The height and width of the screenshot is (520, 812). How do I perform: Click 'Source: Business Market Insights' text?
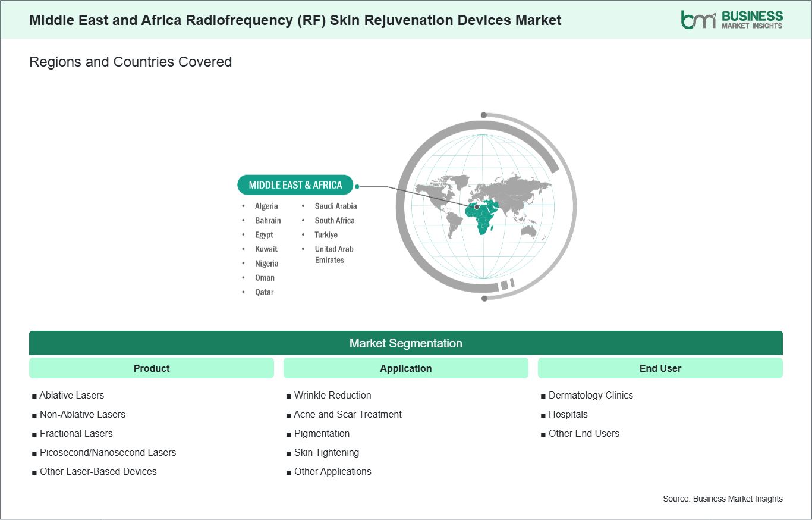click(723, 499)
